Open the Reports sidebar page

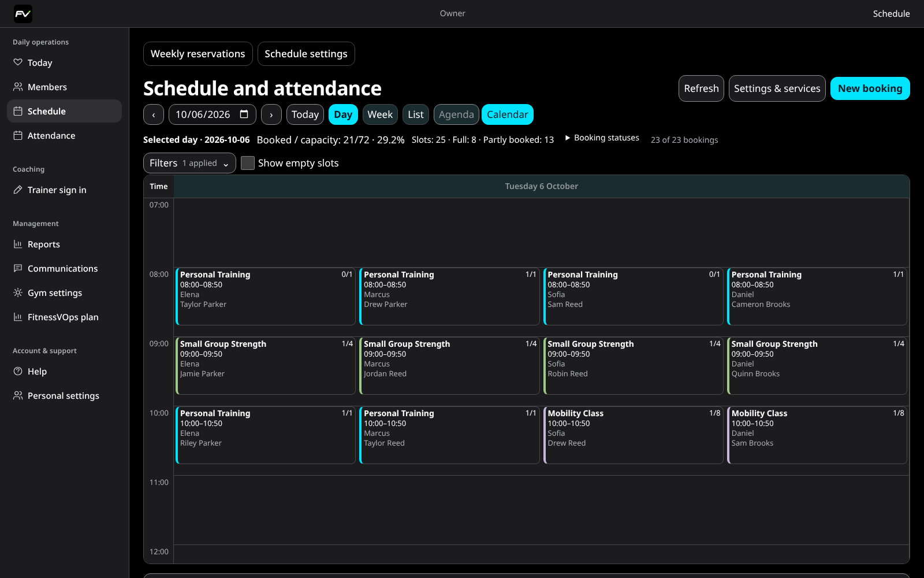(x=64, y=244)
